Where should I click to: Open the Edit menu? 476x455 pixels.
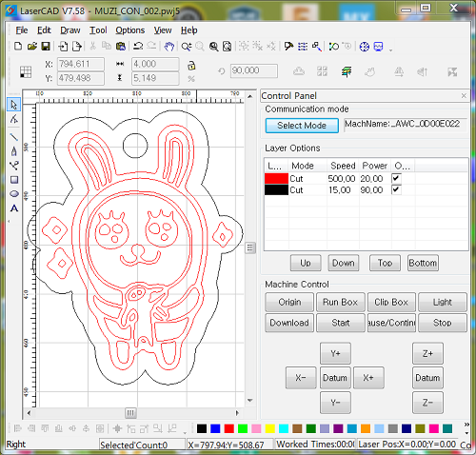[44, 30]
